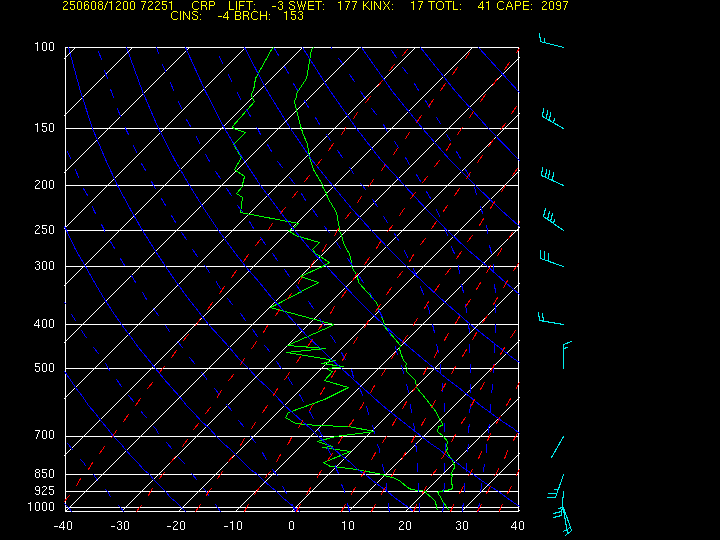Click the 400 pressure axis label
The height and width of the screenshot is (540, 720).
point(45,324)
